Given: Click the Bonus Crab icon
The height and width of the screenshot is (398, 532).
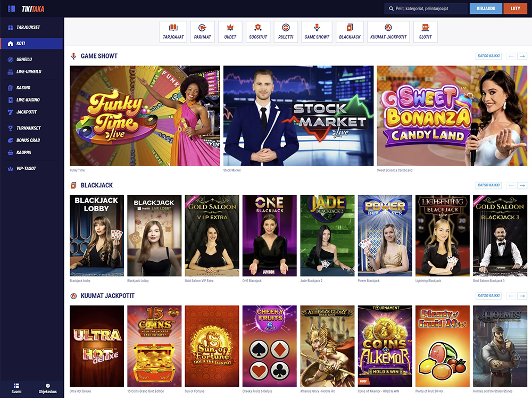Looking at the screenshot, I should 11,140.
